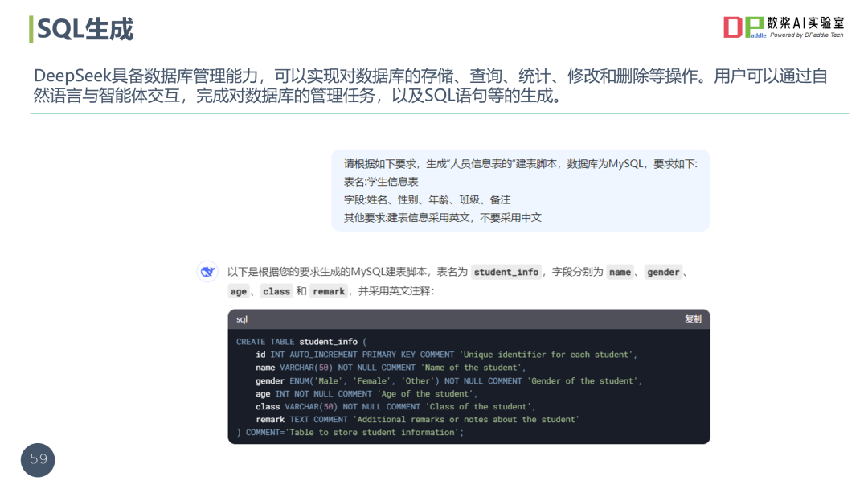Viewport: 868px width, 489px height.
Task: Click the CREATE TABLE student_info code line
Action: pyautogui.click(x=301, y=342)
